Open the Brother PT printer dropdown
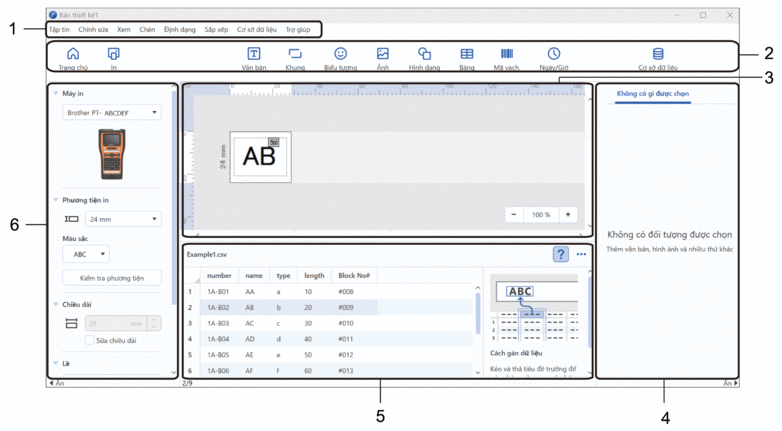 (112, 113)
